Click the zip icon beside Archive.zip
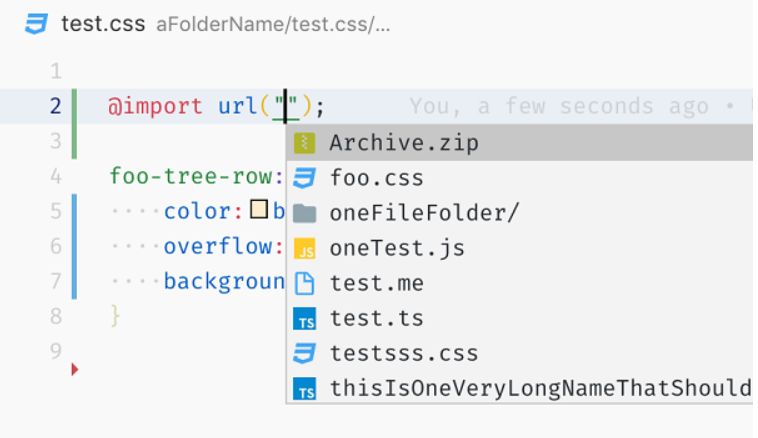 (x=305, y=143)
